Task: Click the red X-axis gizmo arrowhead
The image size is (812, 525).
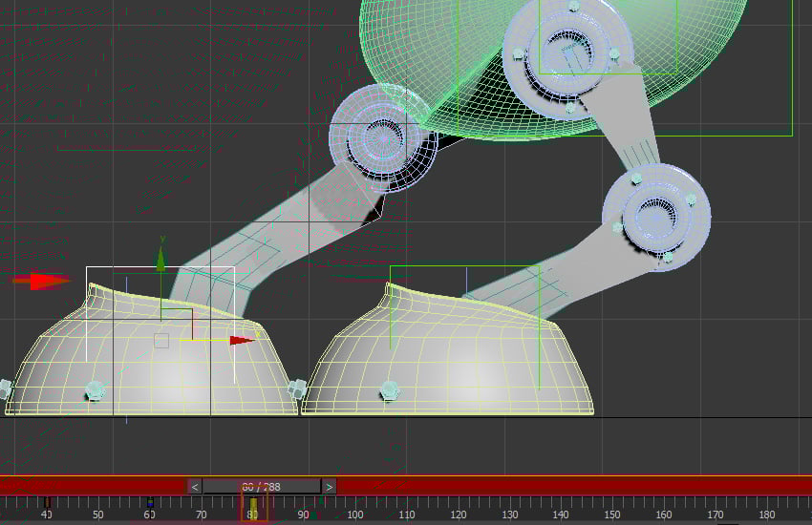Action: (242, 341)
